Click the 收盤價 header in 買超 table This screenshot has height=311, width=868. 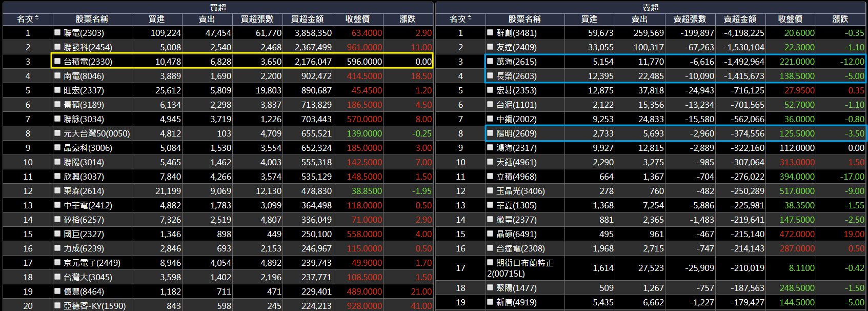pos(357,19)
